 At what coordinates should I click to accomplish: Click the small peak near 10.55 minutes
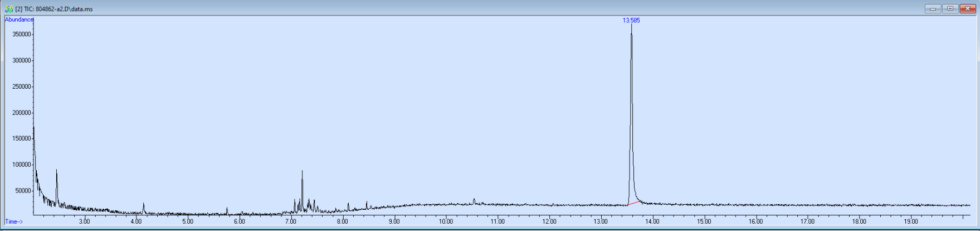[x=474, y=200]
